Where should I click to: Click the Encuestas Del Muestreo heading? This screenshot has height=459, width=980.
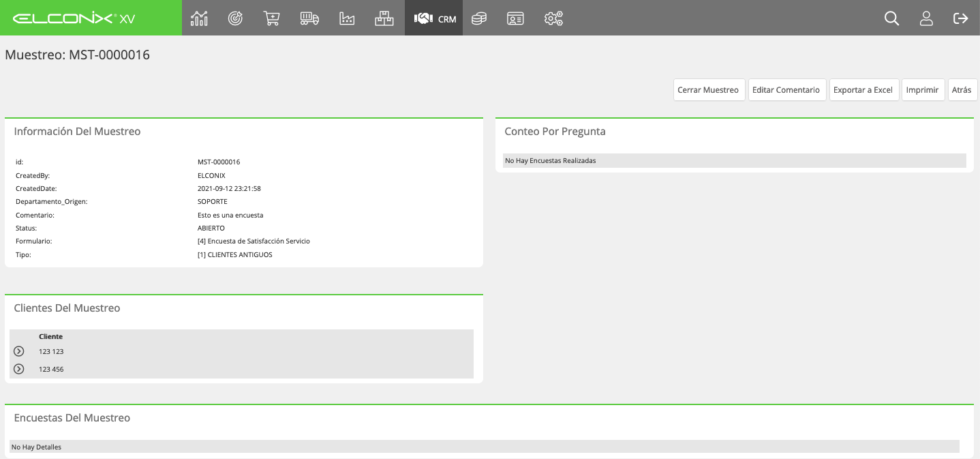pos(72,418)
